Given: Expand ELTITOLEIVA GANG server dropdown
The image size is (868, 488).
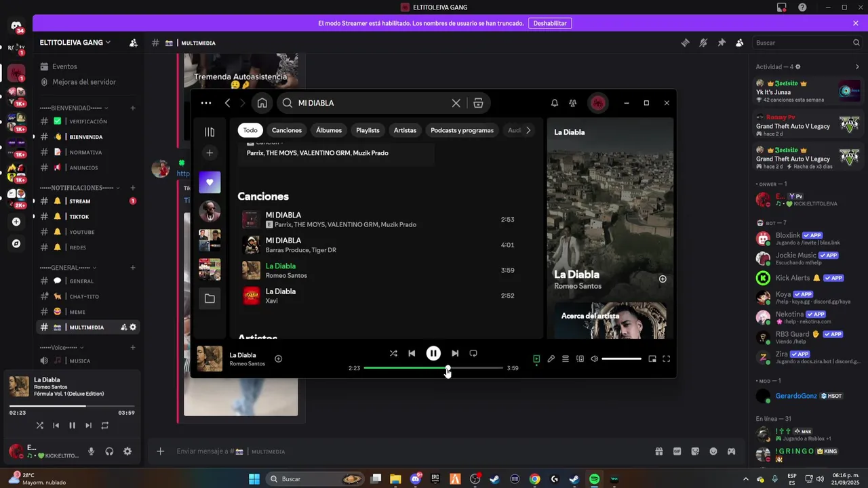Looking at the screenshot, I should pos(75,42).
